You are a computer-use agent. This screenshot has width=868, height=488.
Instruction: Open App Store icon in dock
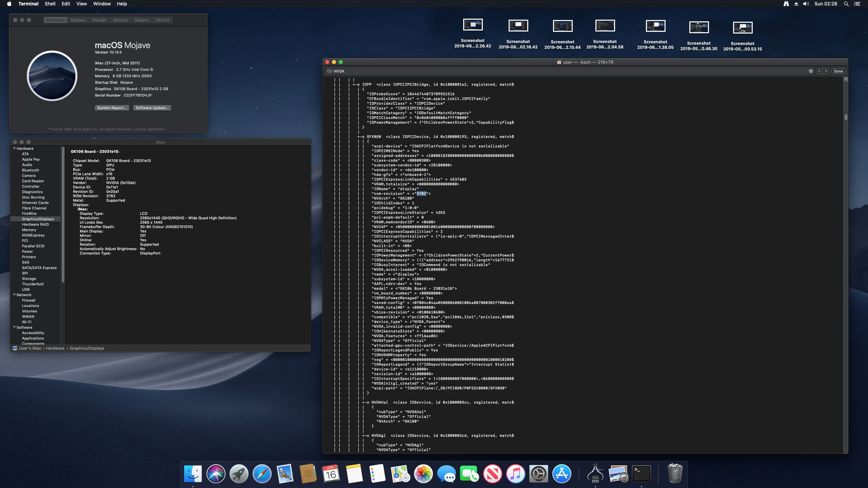[x=562, y=473]
